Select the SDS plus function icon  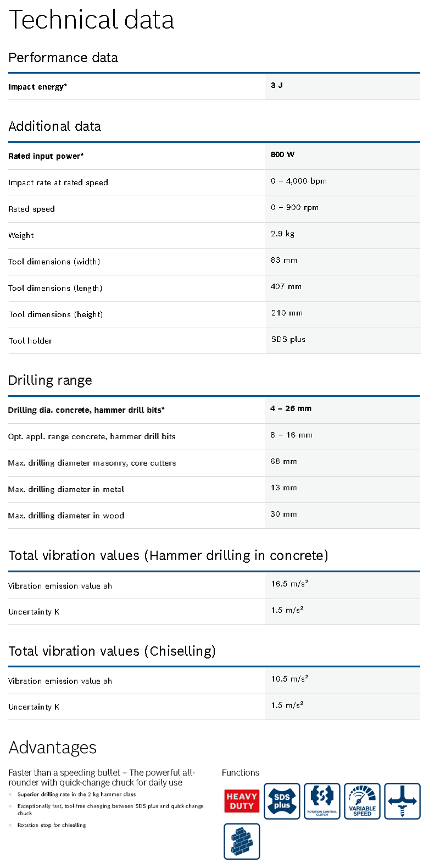pos(282,801)
